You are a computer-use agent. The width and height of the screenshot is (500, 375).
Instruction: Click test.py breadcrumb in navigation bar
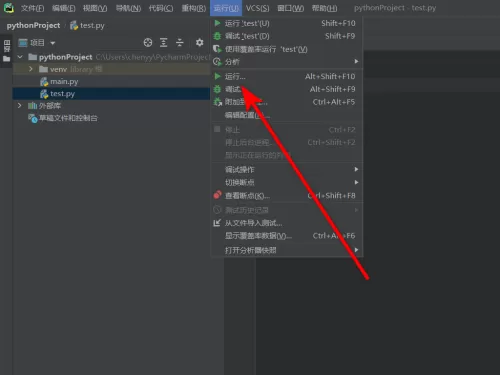click(x=92, y=25)
